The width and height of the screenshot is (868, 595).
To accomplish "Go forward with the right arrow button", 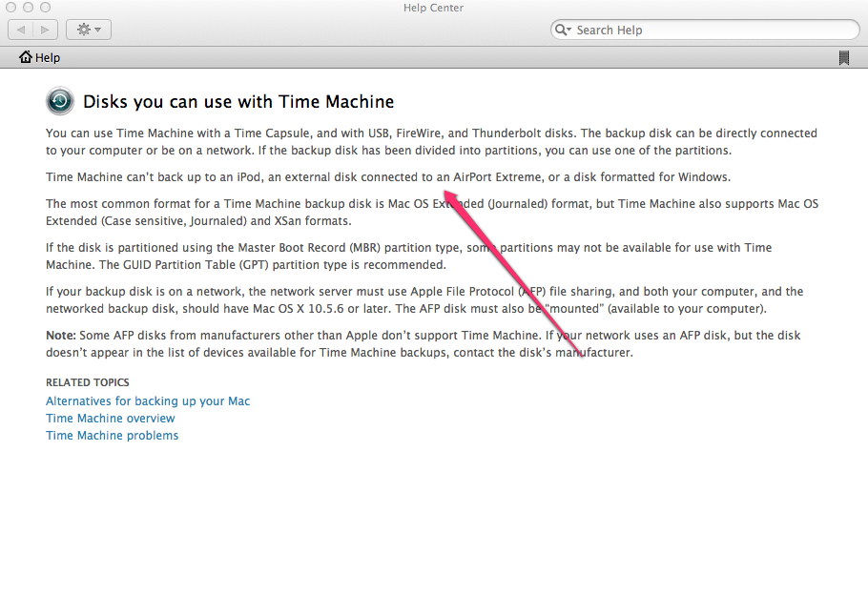I will tap(46, 30).
